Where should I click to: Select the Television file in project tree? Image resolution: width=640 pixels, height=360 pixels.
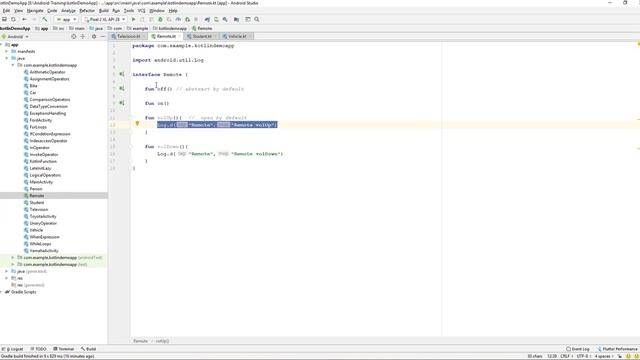(x=39, y=209)
